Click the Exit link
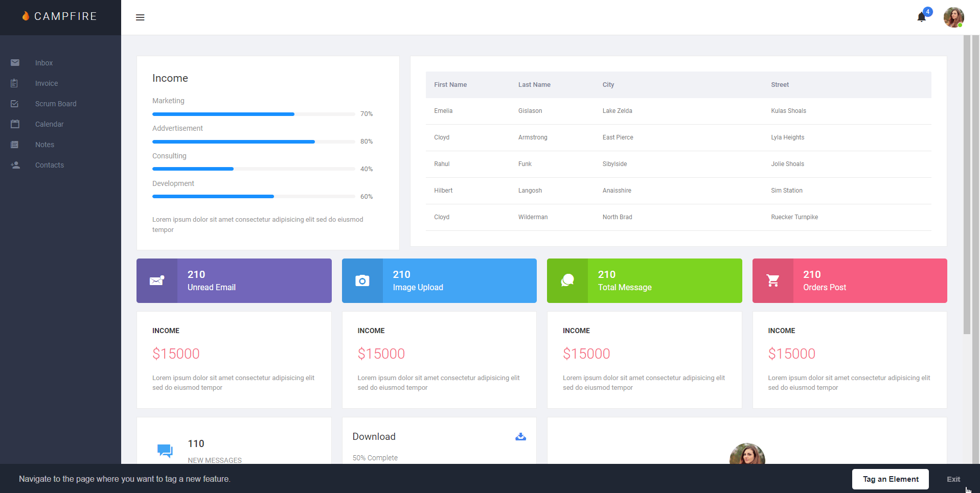This screenshot has width=980, height=493. tap(953, 479)
